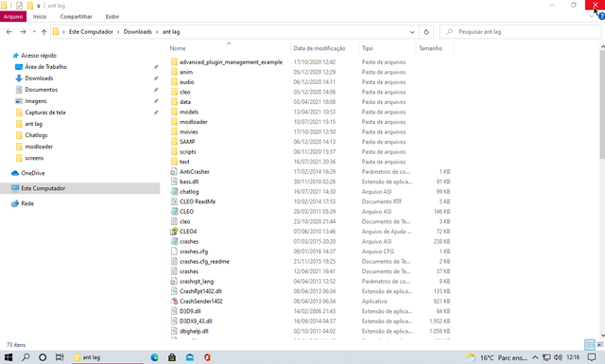The image size is (605, 364).
Task: Select the scripts folder
Action: point(187,151)
